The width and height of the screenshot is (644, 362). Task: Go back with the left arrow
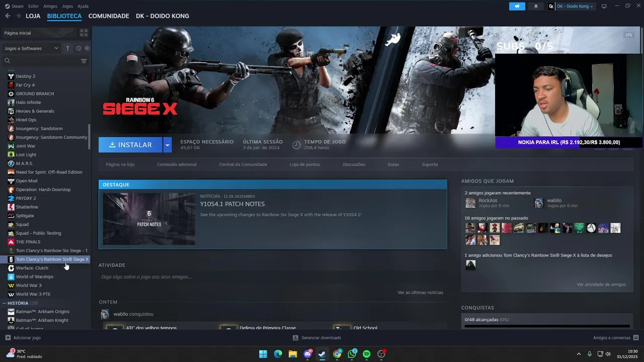tap(8, 16)
